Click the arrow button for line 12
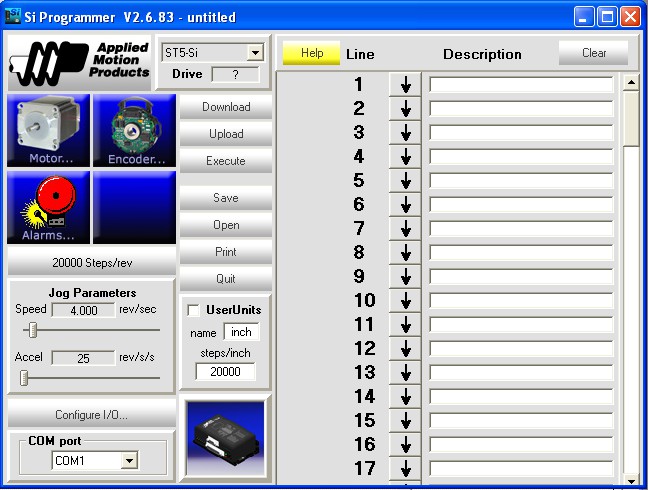 [x=405, y=348]
